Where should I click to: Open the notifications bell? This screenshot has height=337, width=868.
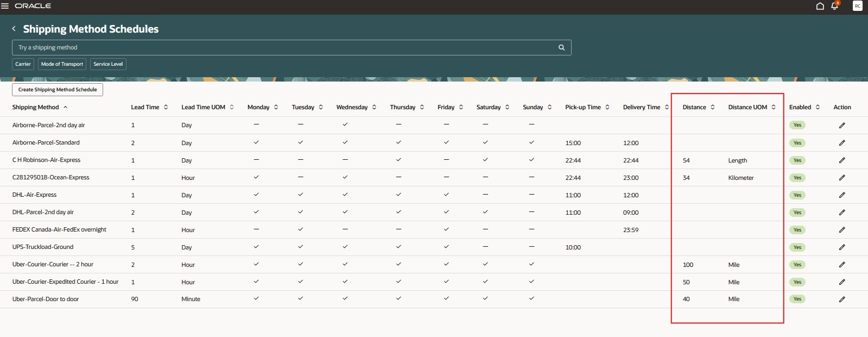tap(835, 6)
